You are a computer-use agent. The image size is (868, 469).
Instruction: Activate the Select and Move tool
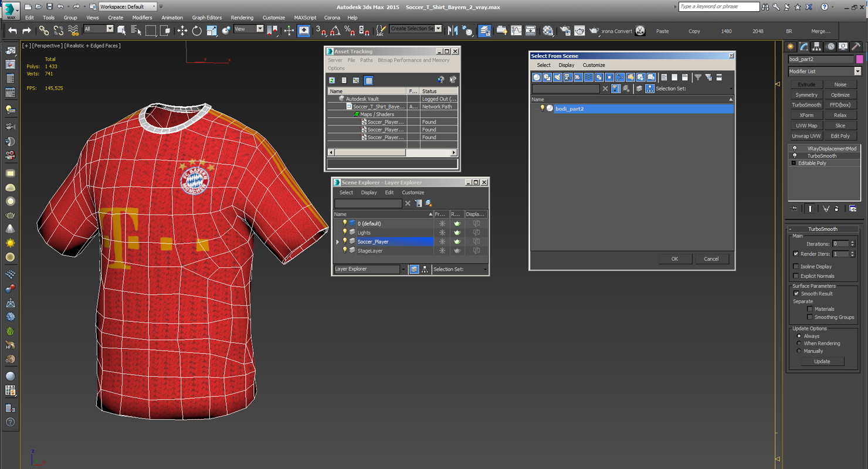click(182, 30)
